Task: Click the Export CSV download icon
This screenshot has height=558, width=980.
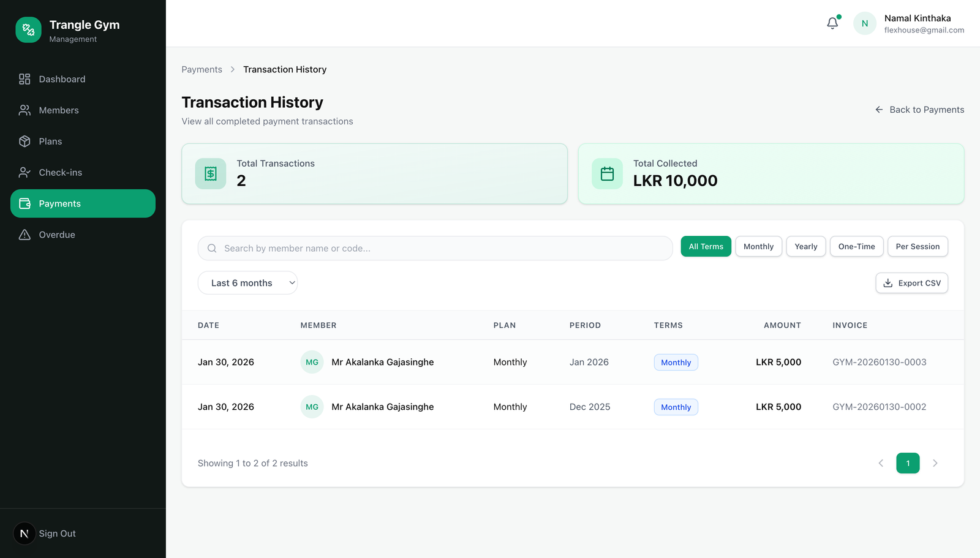Action: (x=888, y=283)
